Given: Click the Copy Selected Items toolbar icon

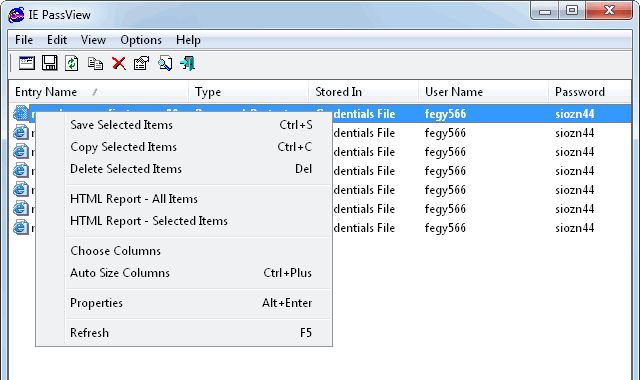Looking at the screenshot, I should [95, 64].
